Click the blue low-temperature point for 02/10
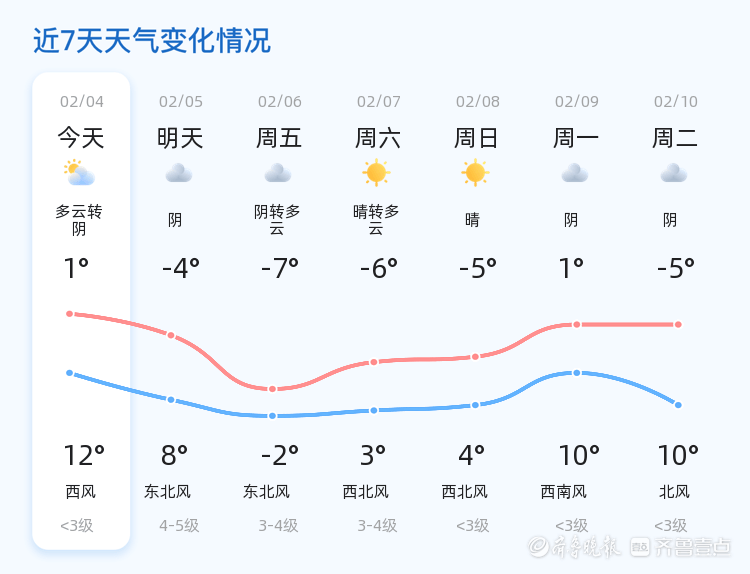 (678, 405)
